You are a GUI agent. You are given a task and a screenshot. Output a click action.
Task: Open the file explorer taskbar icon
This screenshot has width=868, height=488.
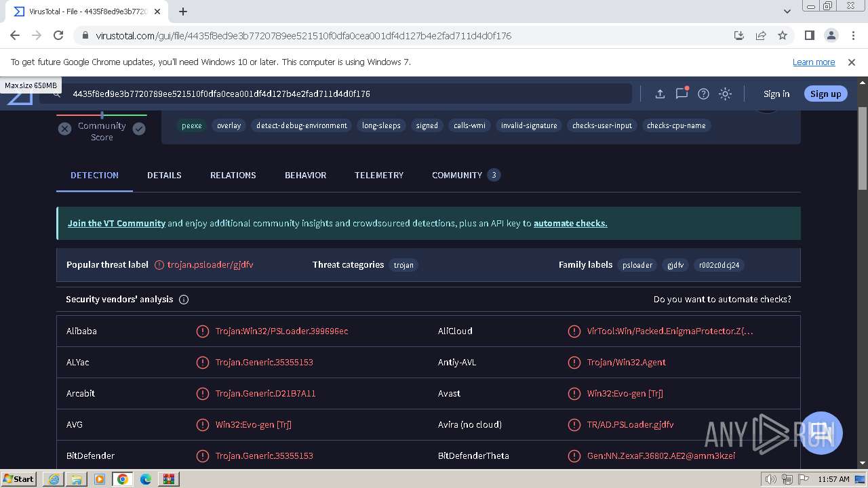tap(77, 479)
